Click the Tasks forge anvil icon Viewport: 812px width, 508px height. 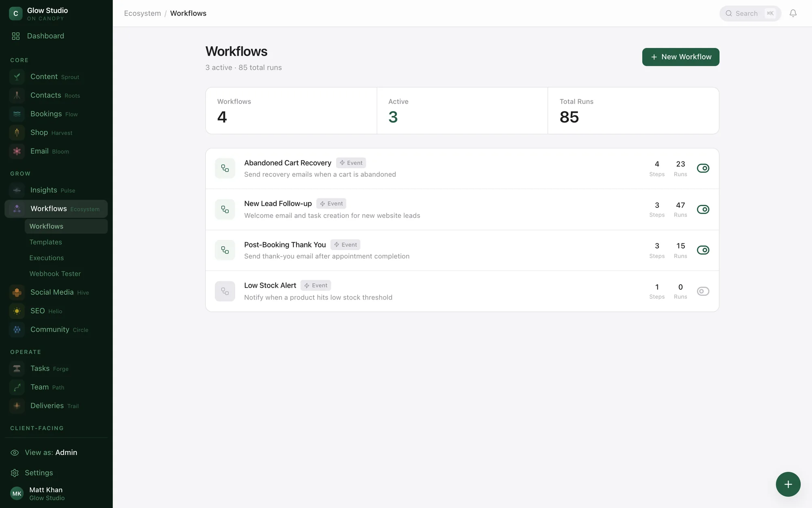pyautogui.click(x=17, y=369)
